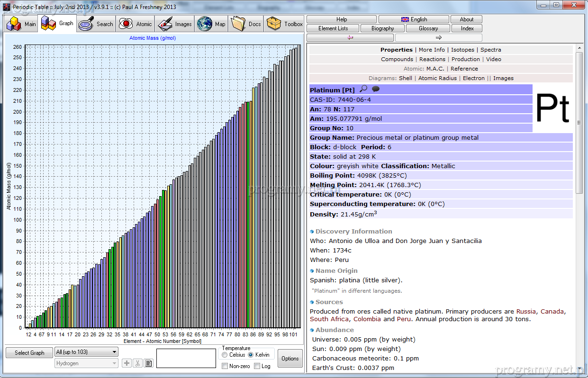
Task: Open the English language selector
Action: coord(414,19)
